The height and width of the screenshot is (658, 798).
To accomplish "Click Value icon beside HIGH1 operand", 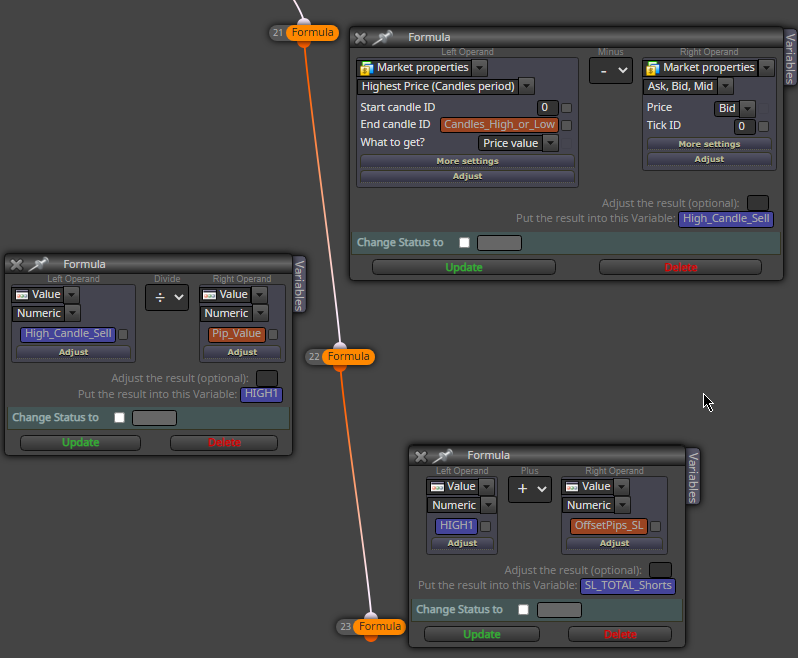I will point(437,487).
